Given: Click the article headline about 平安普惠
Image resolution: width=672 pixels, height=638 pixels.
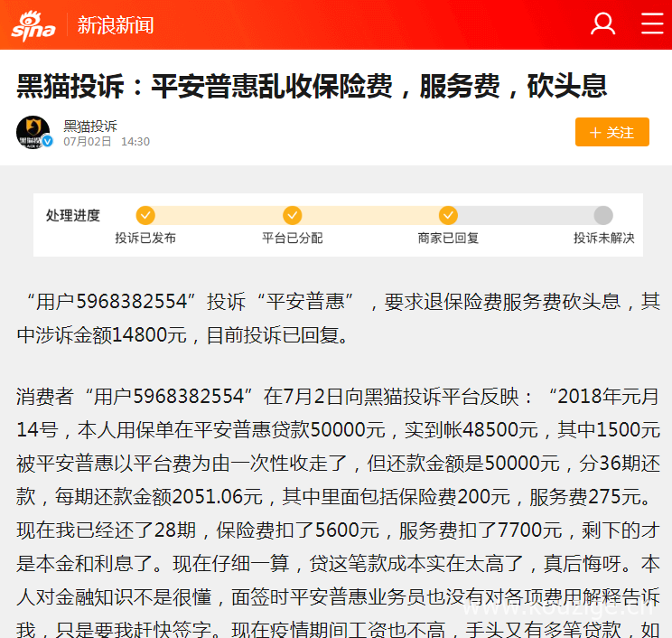Looking at the screenshot, I should click(312, 86).
